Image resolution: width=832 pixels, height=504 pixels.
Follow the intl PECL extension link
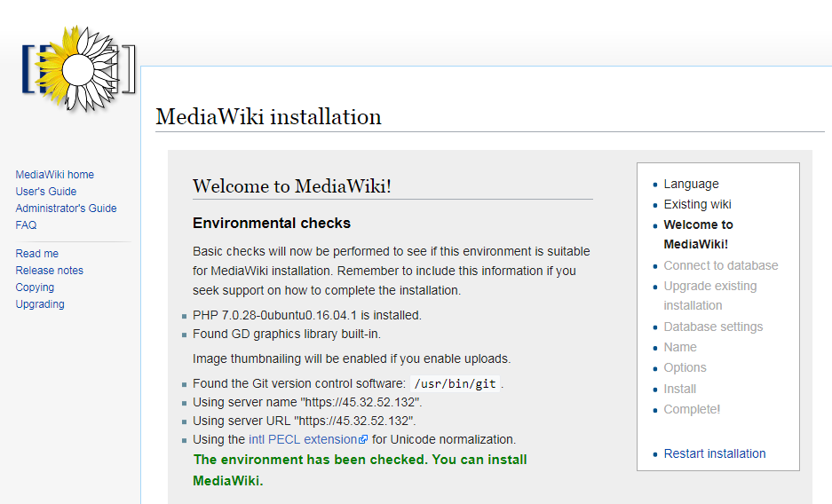pos(303,439)
